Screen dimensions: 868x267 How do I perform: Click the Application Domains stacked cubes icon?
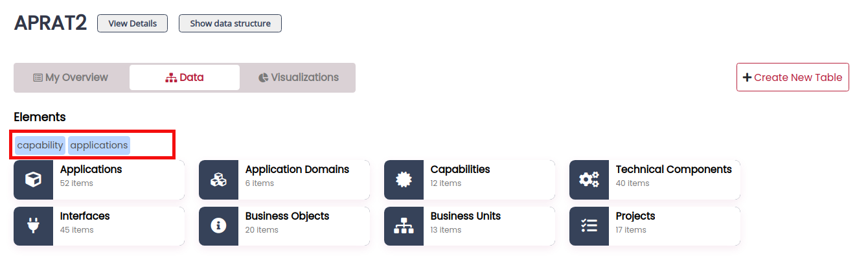218,180
